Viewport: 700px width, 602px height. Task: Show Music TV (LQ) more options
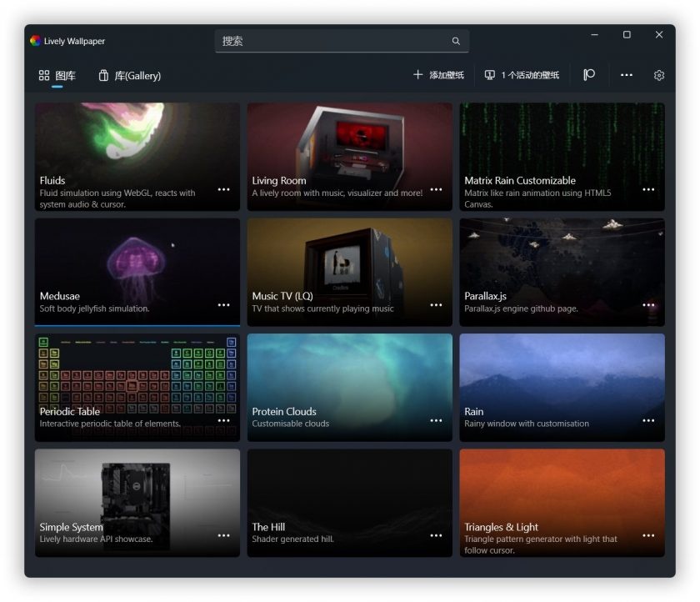[x=436, y=305]
